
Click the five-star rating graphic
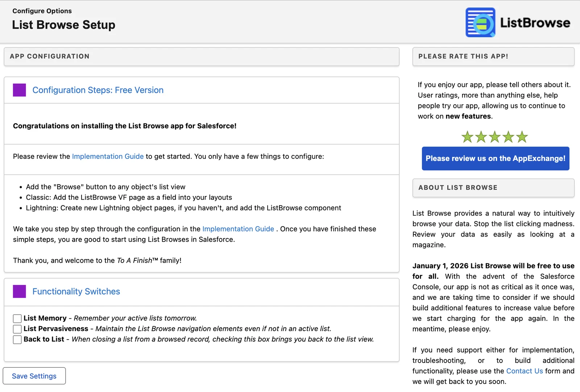click(x=494, y=137)
